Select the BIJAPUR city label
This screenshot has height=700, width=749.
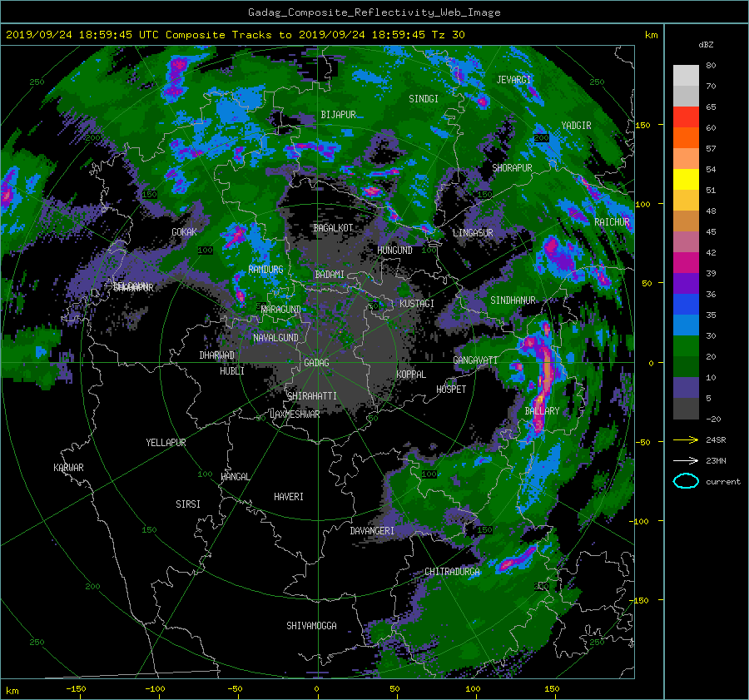338,115
